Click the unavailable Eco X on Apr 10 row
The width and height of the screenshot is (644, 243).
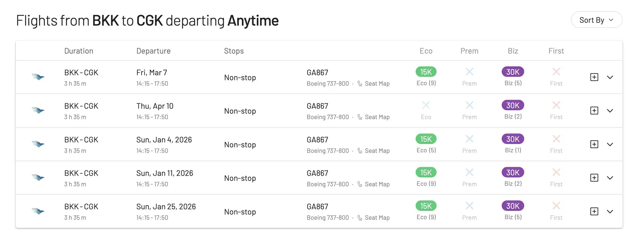[426, 105]
